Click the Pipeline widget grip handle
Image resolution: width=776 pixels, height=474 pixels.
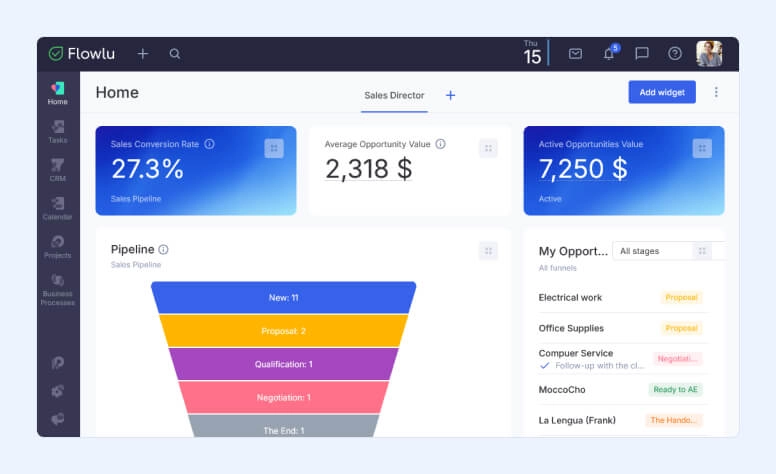point(488,251)
